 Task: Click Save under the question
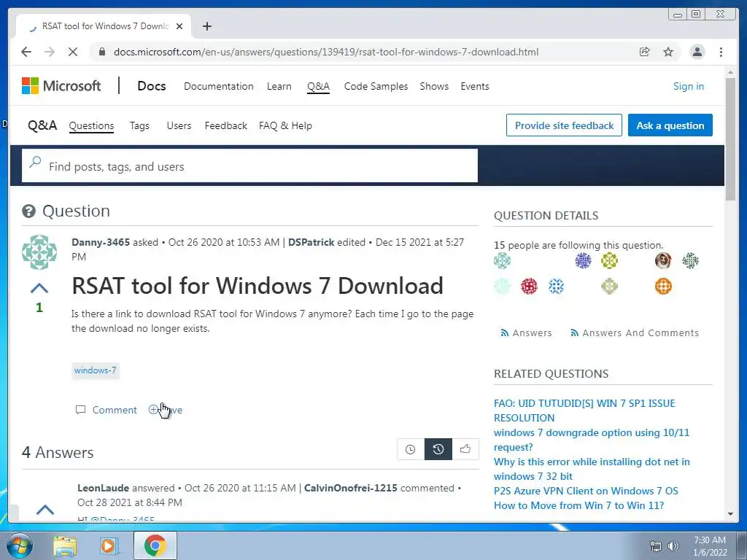(x=166, y=410)
